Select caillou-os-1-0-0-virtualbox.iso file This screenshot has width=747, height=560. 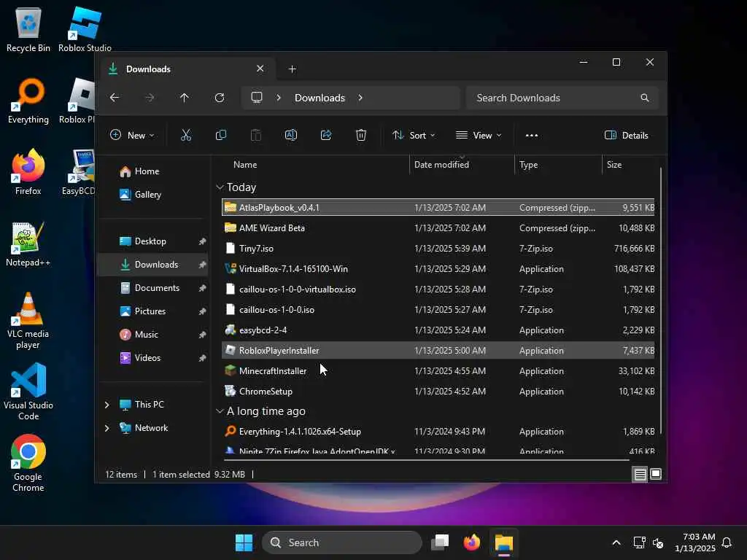coord(438,289)
